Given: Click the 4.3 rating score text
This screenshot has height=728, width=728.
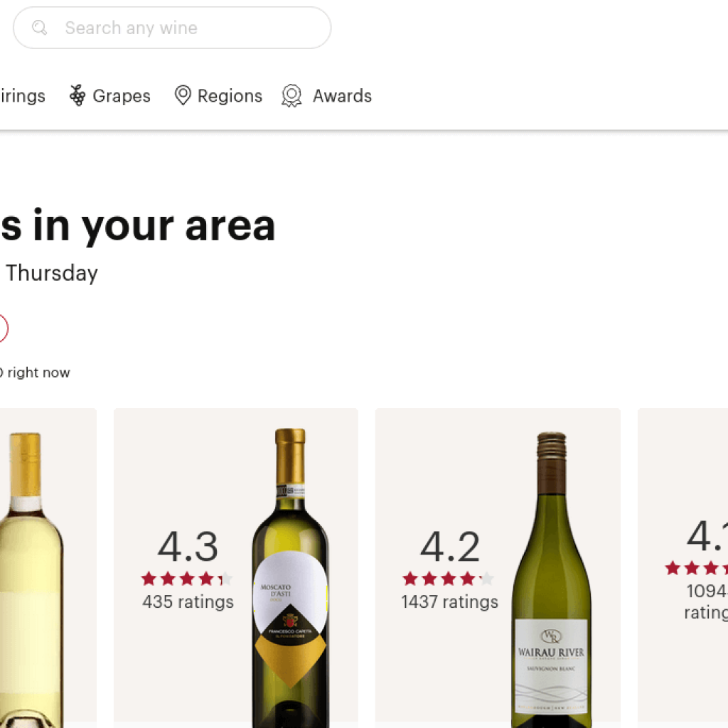Looking at the screenshot, I should pyautogui.click(x=187, y=547).
